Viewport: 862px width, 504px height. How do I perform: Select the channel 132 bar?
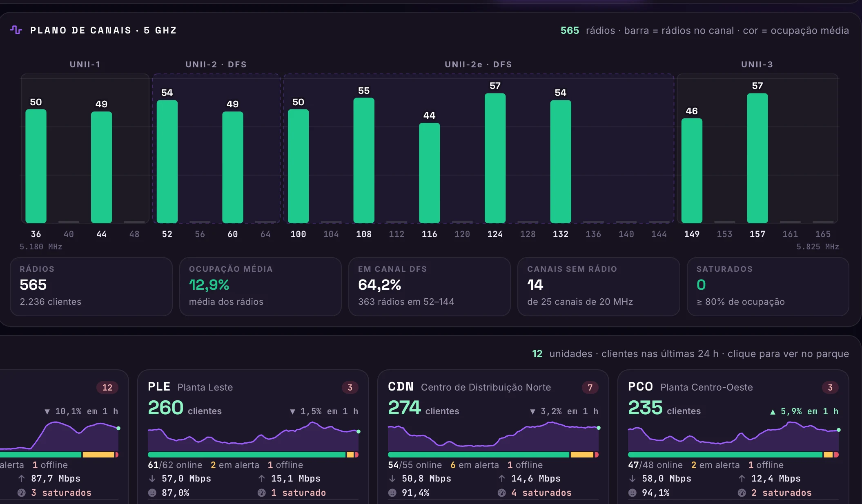click(561, 162)
